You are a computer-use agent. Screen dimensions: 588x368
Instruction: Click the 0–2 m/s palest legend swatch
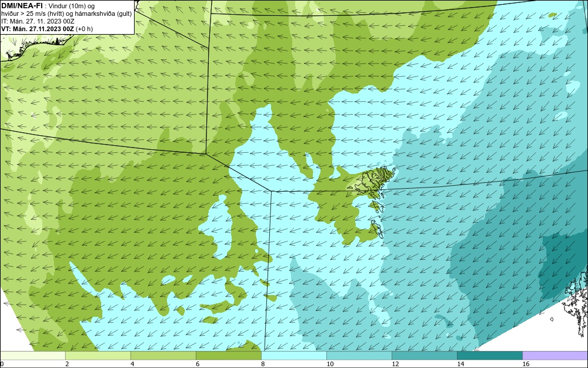click(33, 355)
